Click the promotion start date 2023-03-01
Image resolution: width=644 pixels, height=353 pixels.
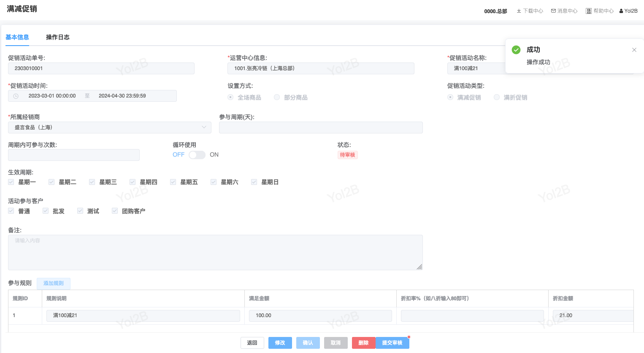coord(52,96)
